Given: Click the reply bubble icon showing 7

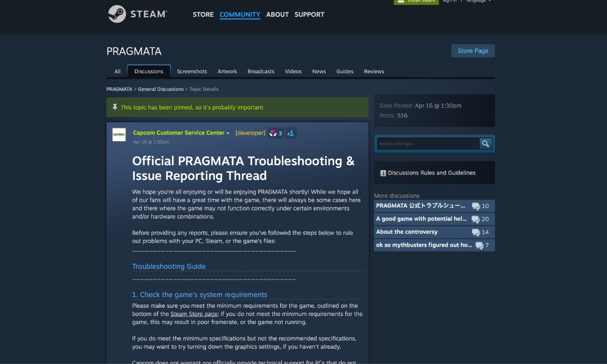Looking at the screenshot, I should click(x=479, y=246).
